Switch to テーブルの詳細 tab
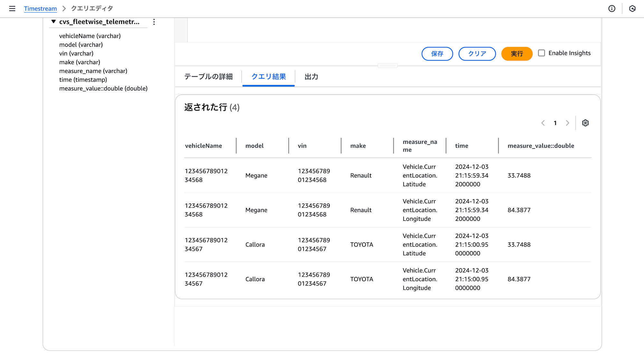The height and width of the screenshot is (353, 644). click(208, 77)
